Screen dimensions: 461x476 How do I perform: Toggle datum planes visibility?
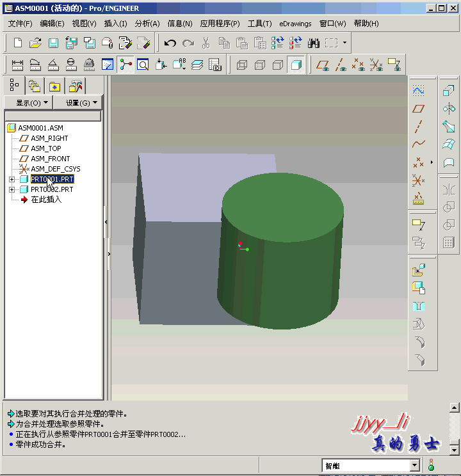point(323,65)
